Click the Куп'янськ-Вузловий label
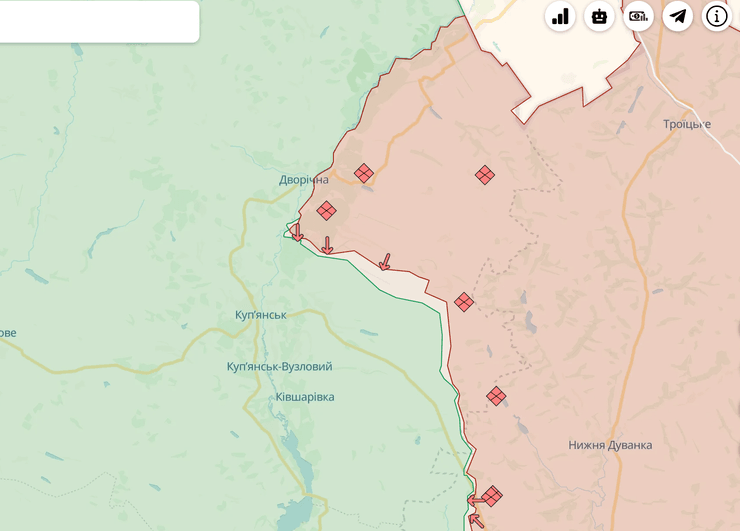 click(x=279, y=367)
